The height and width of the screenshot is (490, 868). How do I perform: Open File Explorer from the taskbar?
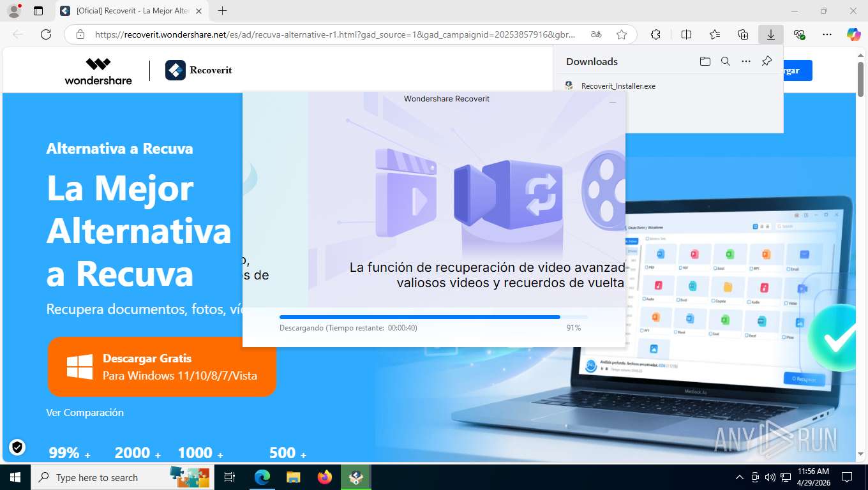(293, 477)
